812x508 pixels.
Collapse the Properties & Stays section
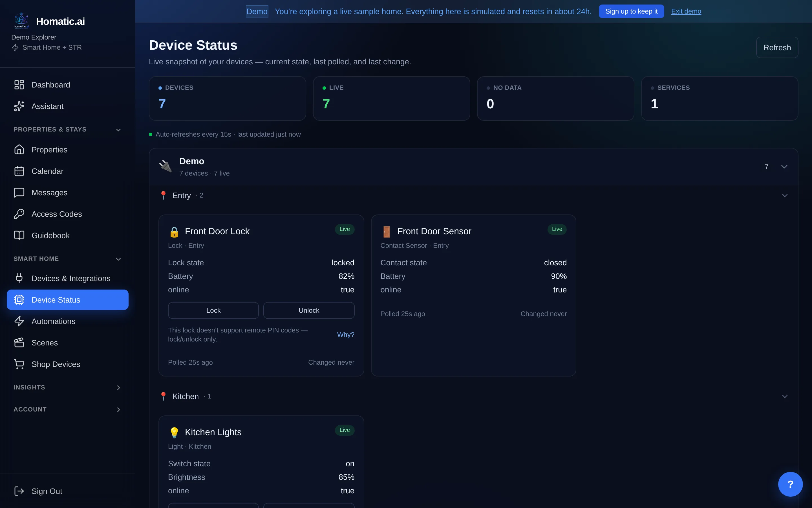118,130
